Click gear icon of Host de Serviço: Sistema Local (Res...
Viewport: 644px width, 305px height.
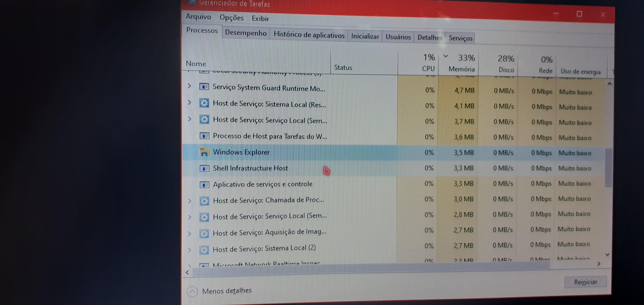pyautogui.click(x=204, y=103)
